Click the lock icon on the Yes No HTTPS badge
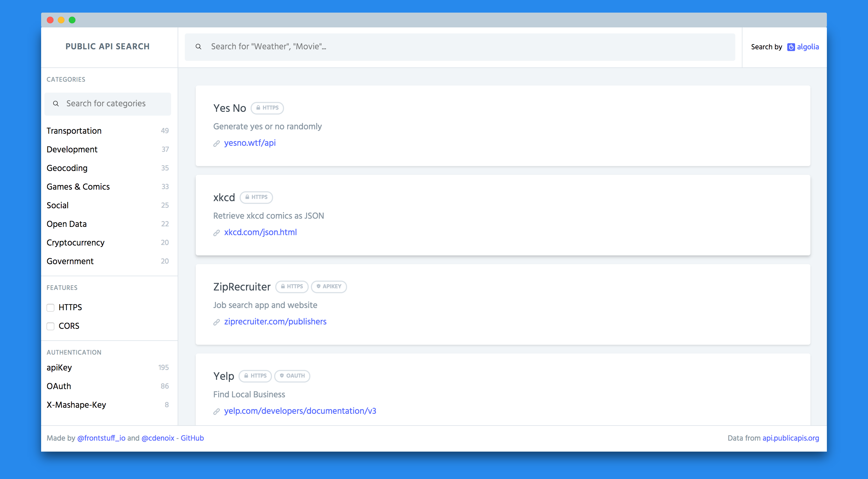This screenshot has width=868, height=479. click(x=258, y=108)
